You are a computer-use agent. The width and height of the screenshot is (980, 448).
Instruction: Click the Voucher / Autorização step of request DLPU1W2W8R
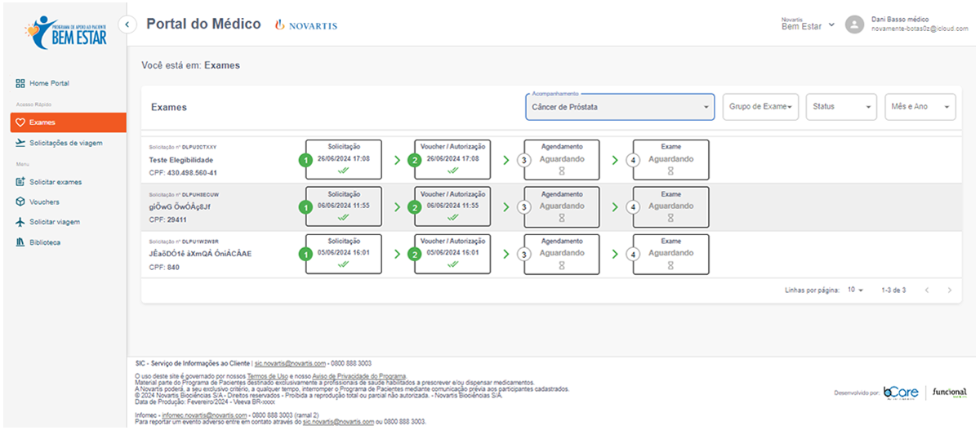click(452, 253)
